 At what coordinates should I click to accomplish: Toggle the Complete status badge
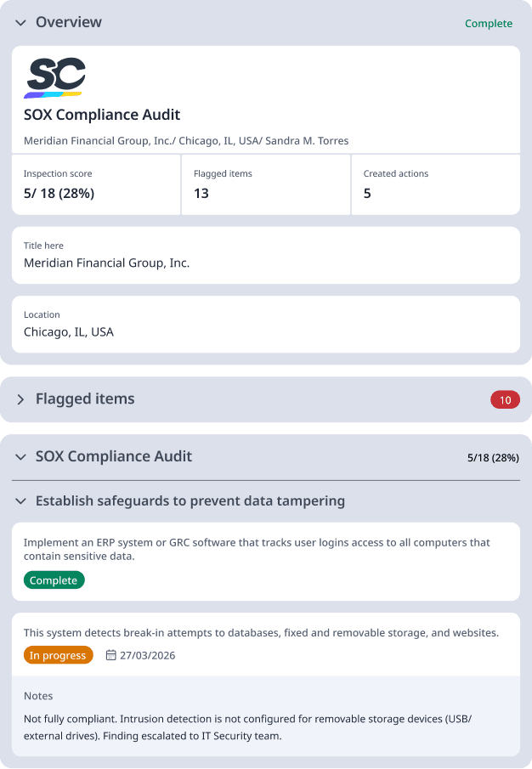[54, 580]
